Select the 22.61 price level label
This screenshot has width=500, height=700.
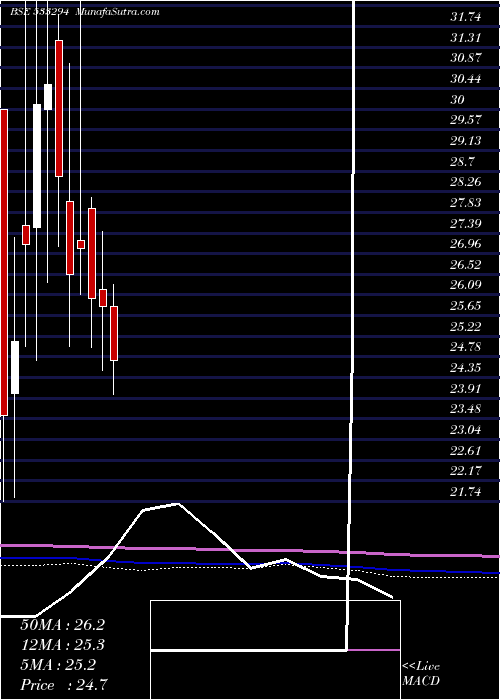coord(465,451)
